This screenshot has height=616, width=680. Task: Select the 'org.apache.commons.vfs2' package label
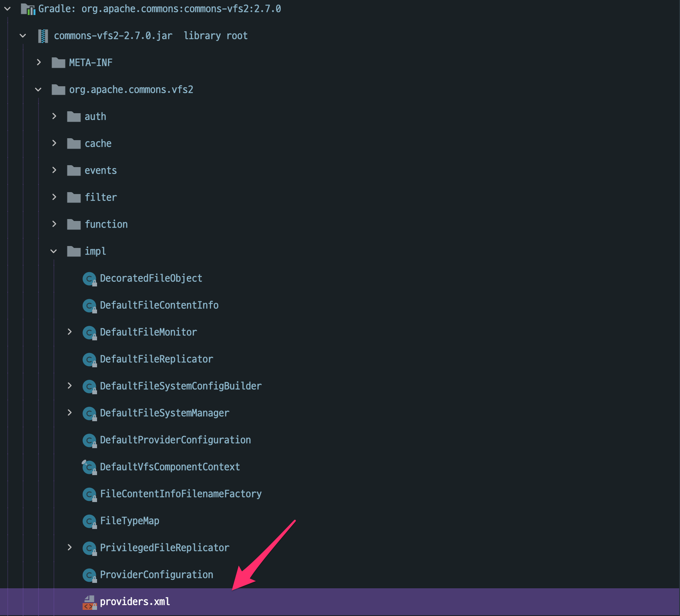coord(131,89)
